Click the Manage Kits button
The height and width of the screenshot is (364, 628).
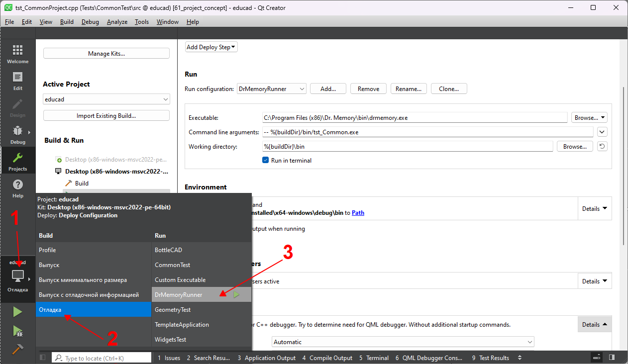pyautogui.click(x=106, y=54)
